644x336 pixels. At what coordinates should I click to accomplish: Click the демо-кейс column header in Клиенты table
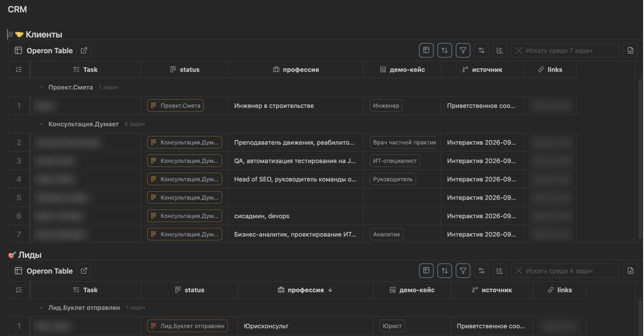[402, 70]
